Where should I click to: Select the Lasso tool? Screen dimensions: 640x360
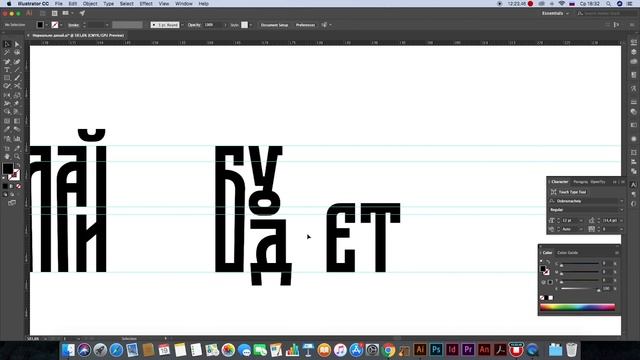pos(17,53)
